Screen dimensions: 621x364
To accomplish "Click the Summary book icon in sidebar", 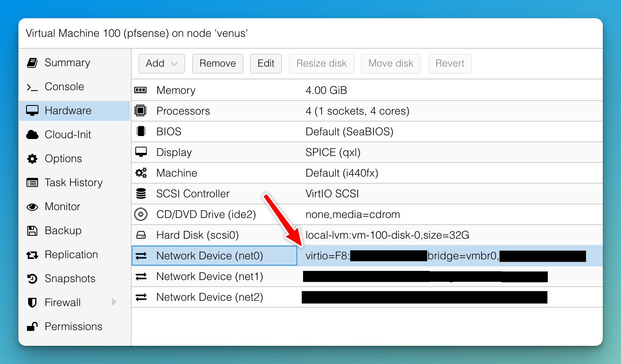I will pyautogui.click(x=32, y=63).
